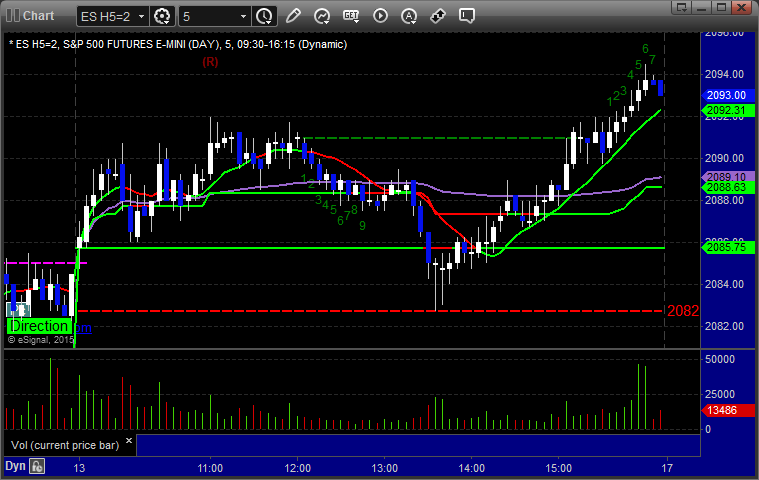Click the 2084.00 price axis label

pyautogui.click(x=724, y=284)
